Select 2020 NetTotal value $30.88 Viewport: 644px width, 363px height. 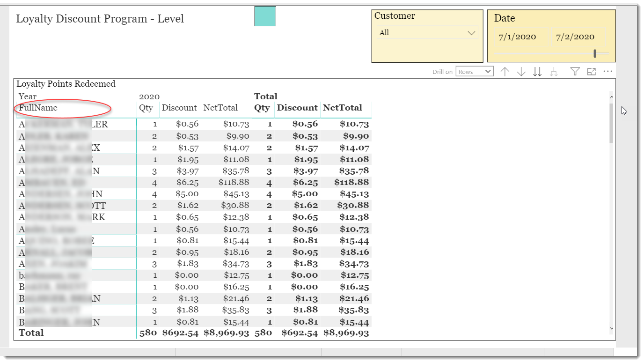(x=236, y=206)
